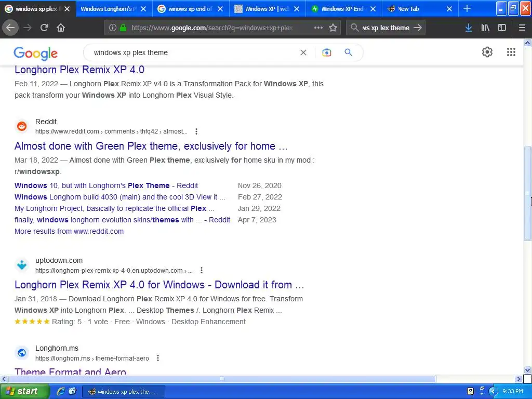Go to the browser home page

(61, 28)
